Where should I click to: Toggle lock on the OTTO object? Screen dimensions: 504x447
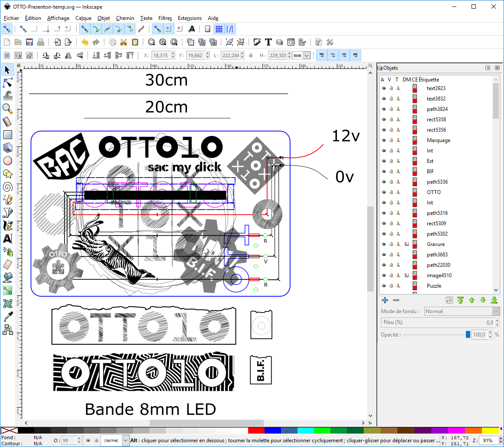[x=391, y=192]
